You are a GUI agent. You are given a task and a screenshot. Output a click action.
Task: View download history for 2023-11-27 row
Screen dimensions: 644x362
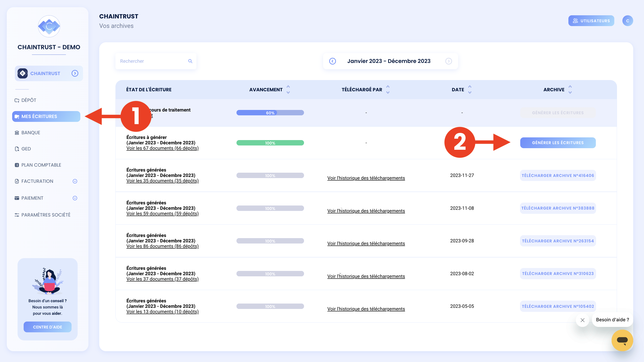pos(366,178)
